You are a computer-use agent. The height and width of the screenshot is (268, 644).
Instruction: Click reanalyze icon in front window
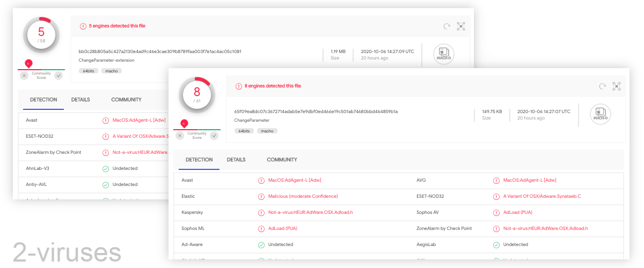click(x=603, y=86)
